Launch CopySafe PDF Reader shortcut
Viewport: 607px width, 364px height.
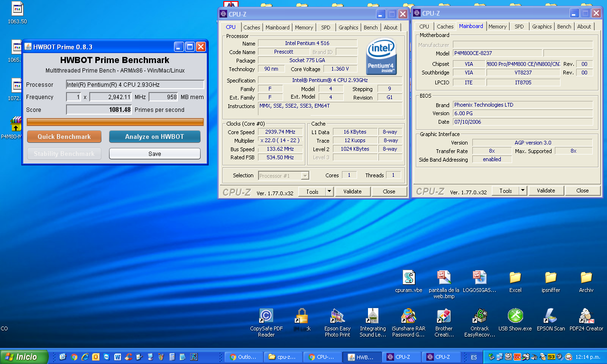click(x=266, y=323)
